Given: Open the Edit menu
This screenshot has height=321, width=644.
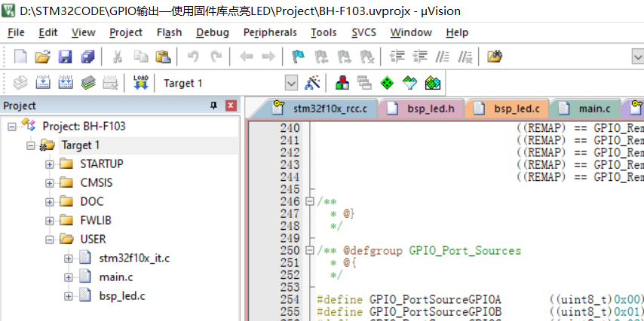Looking at the screenshot, I should pyautogui.click(x=48, y=32).
